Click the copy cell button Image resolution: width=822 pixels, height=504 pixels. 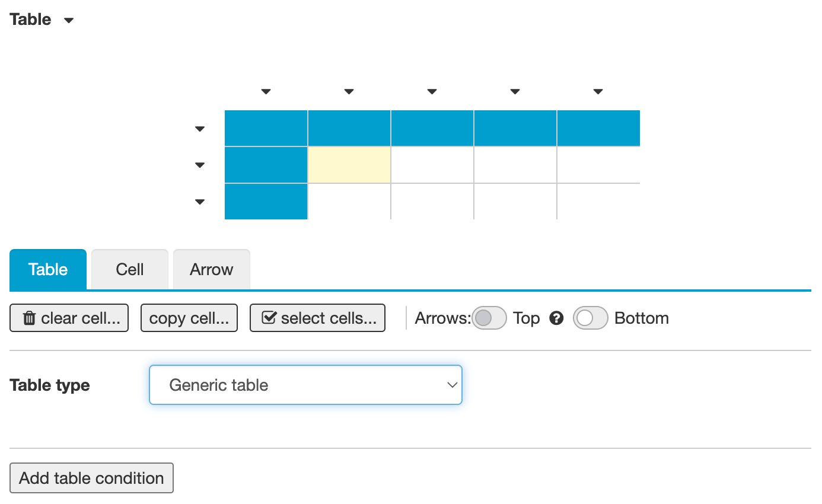pos(189,318)
